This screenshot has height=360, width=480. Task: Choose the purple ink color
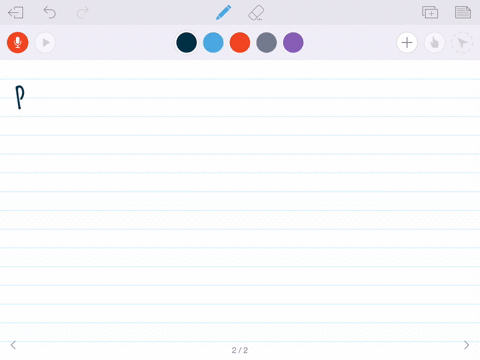pos(293,43)
